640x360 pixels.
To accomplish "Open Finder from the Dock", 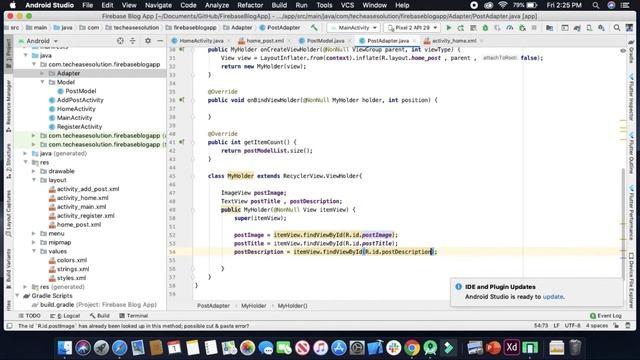I will [x=64, y=348].
